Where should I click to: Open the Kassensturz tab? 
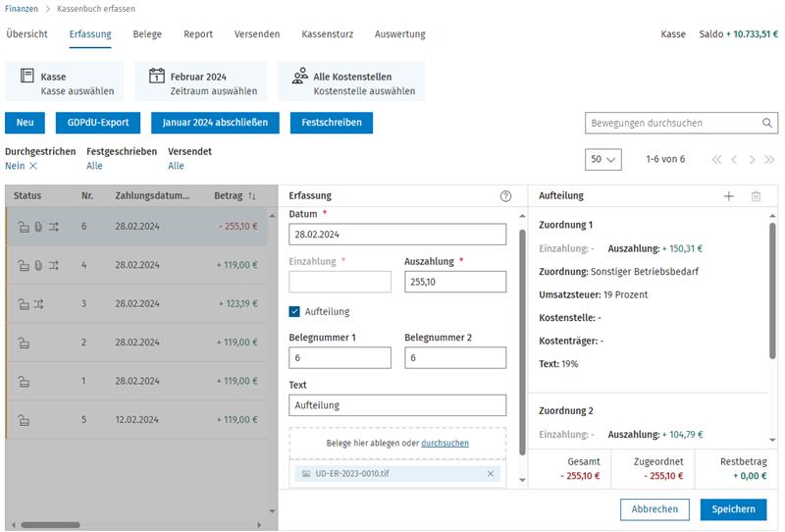point(328,34)
